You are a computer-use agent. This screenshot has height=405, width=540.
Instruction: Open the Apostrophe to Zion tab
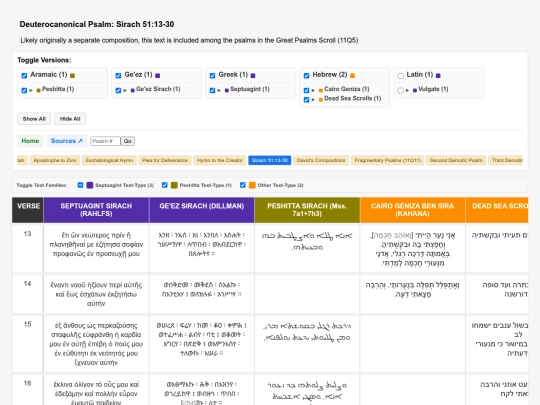click(55, 160)
